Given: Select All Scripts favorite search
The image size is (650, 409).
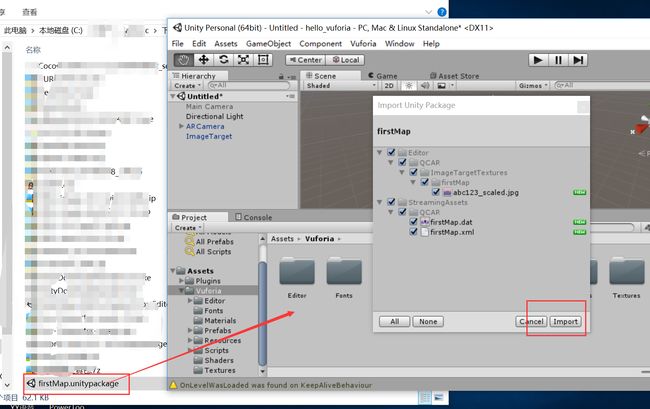Looking at the screenshot, I should (x=213, y=252).
